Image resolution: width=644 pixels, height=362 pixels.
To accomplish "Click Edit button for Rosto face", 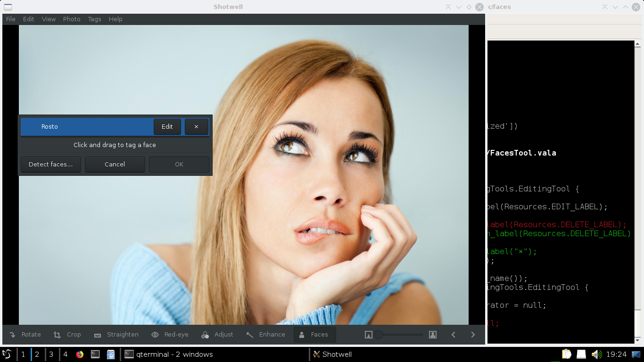I will (x=167, y=127).
